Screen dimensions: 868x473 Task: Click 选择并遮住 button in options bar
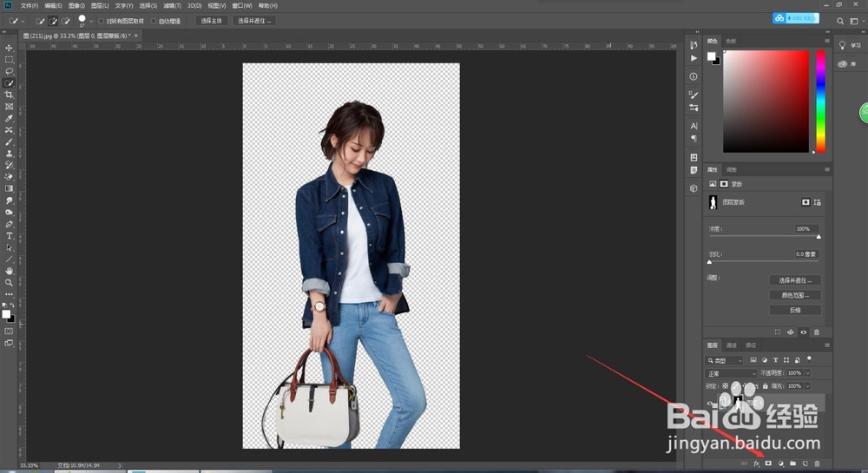pos(254,21)
